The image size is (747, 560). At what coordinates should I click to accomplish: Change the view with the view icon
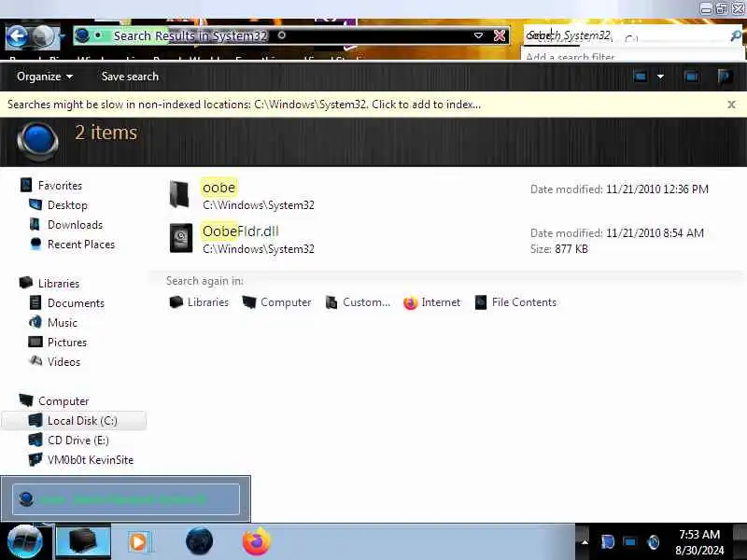(640, 77)
